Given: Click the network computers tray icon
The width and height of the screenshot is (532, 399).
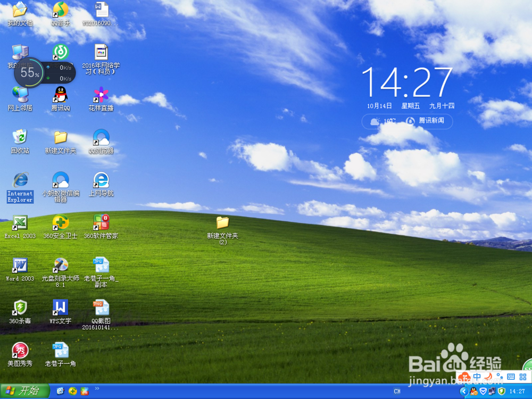Looking at the screenshot, I should (492, 392).
